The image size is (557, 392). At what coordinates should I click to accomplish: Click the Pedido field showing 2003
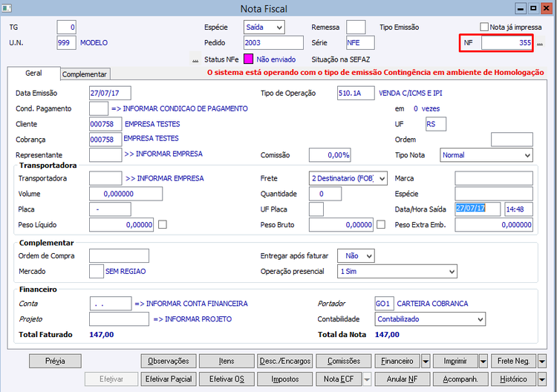(273, 42)
